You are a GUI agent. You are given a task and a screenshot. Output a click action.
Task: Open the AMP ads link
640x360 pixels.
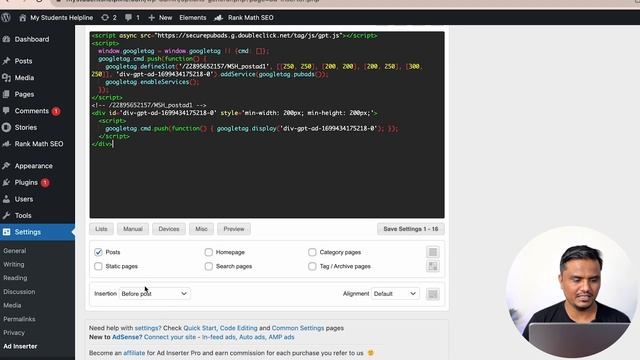coord(281,337)
